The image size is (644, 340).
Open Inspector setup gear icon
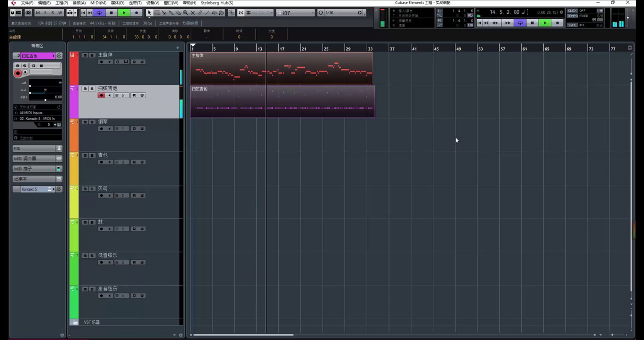pos(62,335)
